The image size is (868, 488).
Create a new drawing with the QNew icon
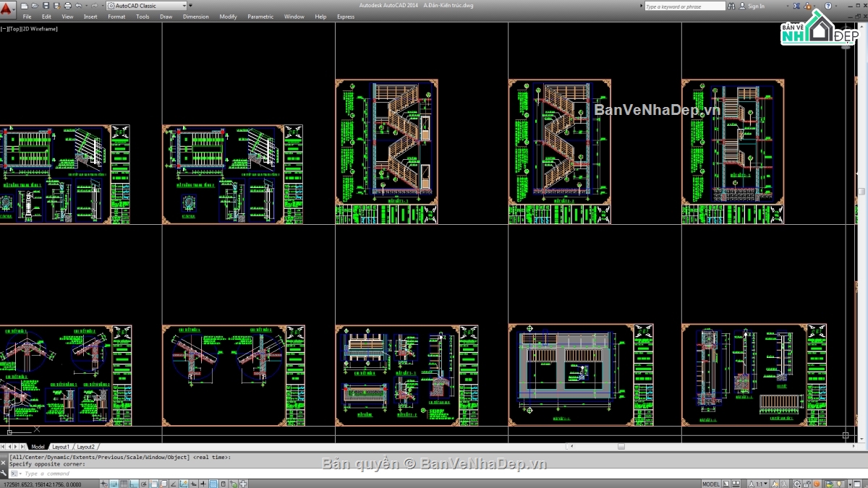(24, 6)
